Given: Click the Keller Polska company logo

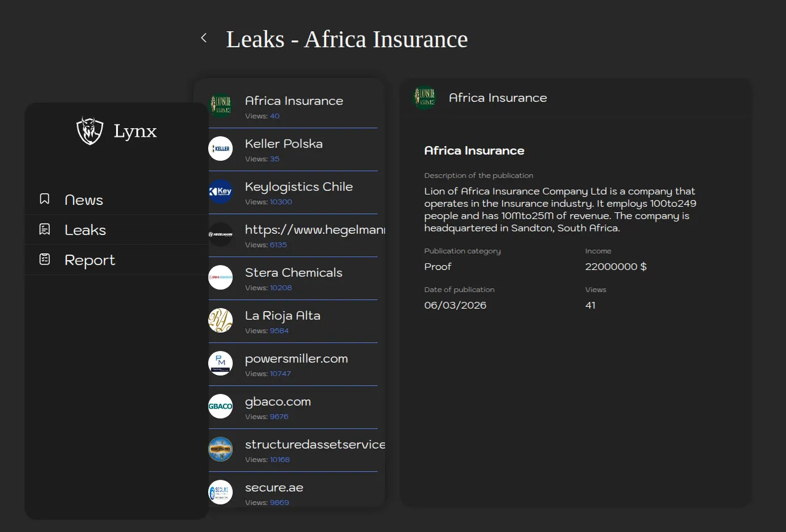Looking at the screenshot, I should tap(220, 148).
